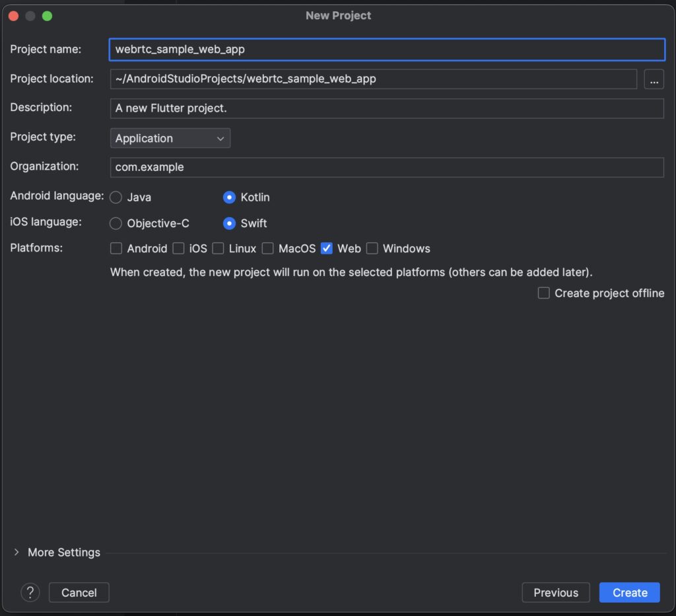Toggle Create project offline checkbox

coord(544,293)
